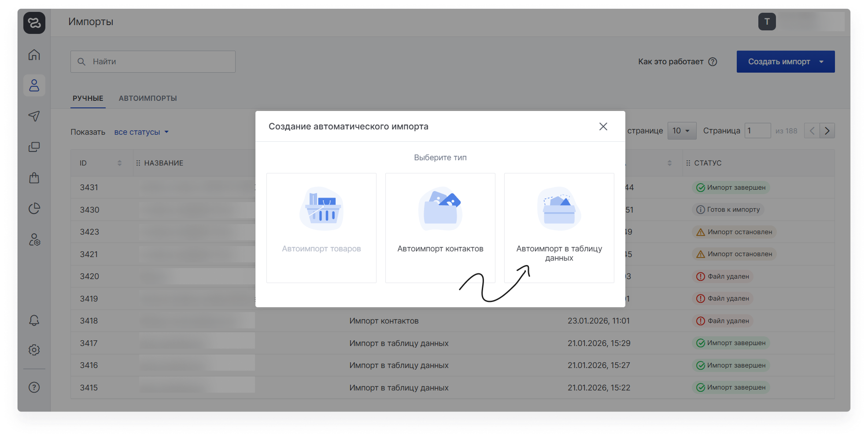The width and height of the screenshot is (868, 438).
Task: Open the settings gear in sidebar
Action: [34, 350]
